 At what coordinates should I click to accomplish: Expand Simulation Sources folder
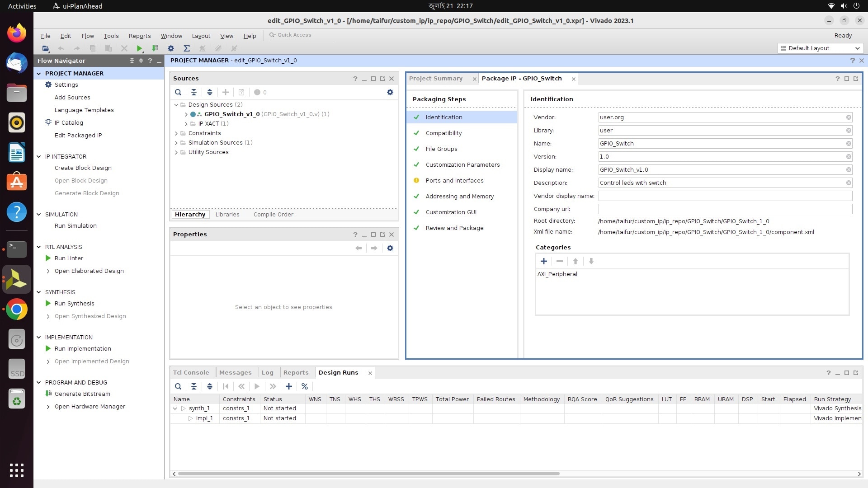click(176, 143)
